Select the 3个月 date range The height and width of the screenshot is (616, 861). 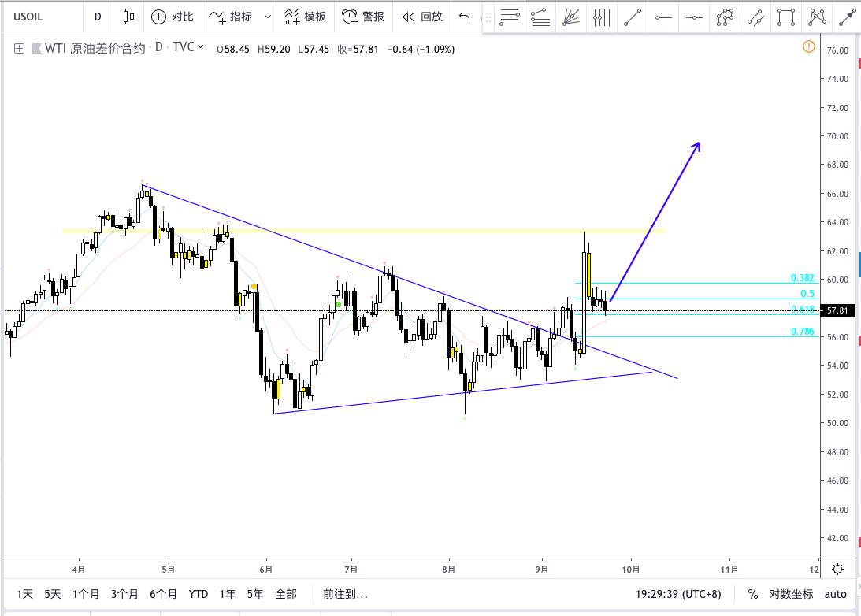[x=124, y=594]
